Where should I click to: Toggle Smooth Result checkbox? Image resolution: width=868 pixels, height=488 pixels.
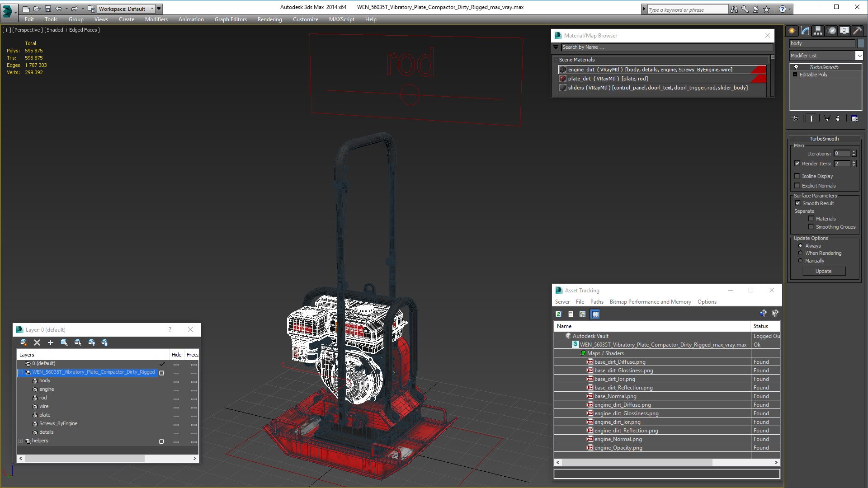point(797,203)
